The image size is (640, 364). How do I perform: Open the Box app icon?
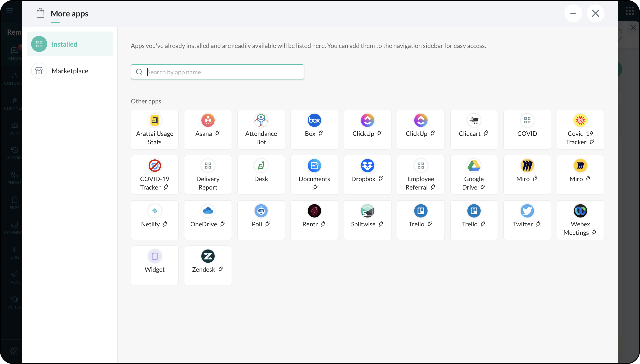click(314, 121)
